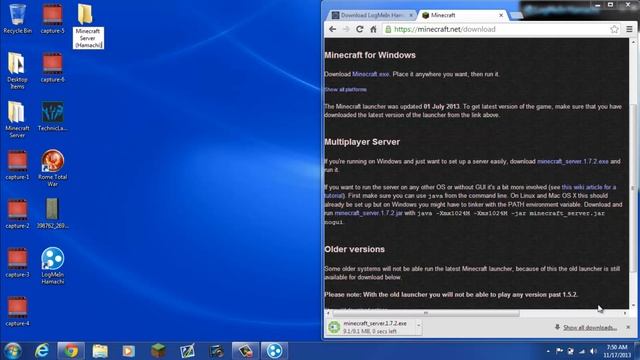This screenshot has height=360, width=640.
Task: Select the Minecraft Server folder icon
Action: [17, 119]
